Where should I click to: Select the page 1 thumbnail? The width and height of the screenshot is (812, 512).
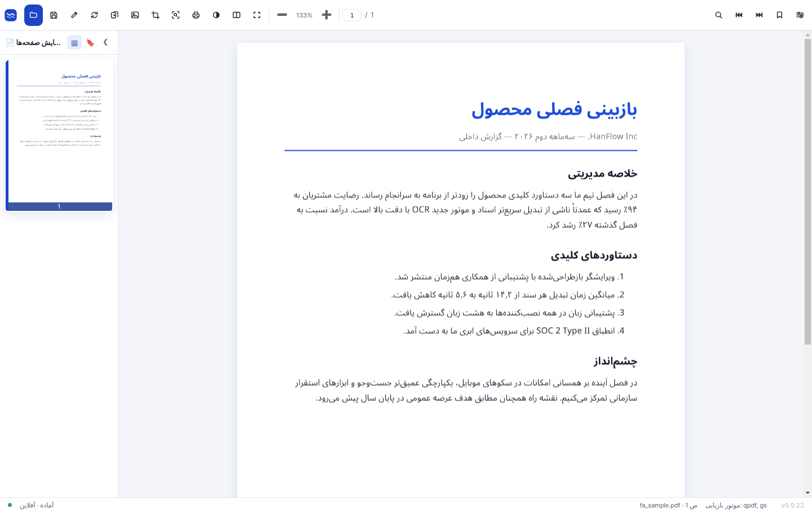click(x=59, y=135)
